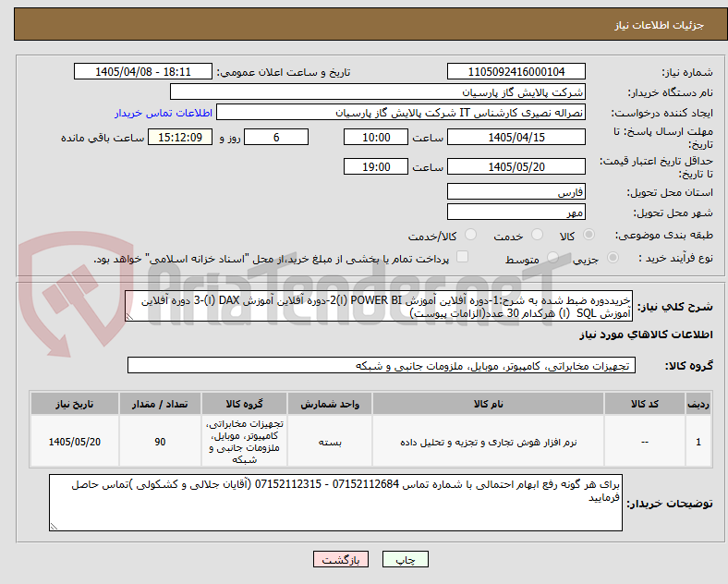
Task: Select the کالا/خدمت radio button
Action: pyautogui.click(x=470, y=235)
